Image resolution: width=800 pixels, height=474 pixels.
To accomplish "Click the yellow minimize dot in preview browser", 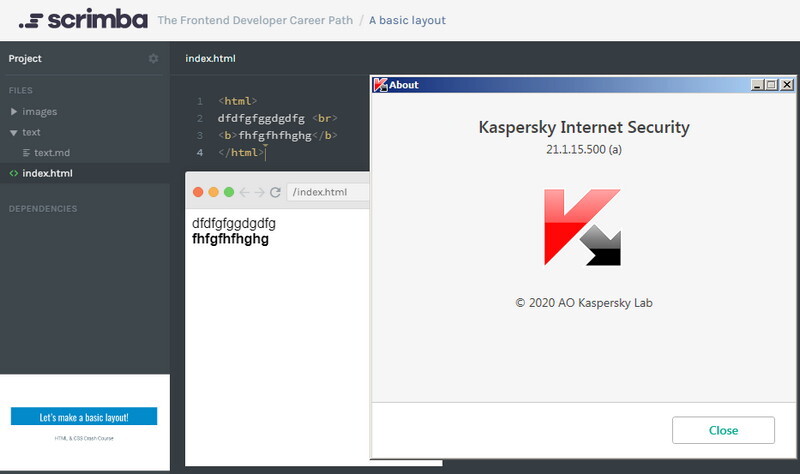I will 213,192.
